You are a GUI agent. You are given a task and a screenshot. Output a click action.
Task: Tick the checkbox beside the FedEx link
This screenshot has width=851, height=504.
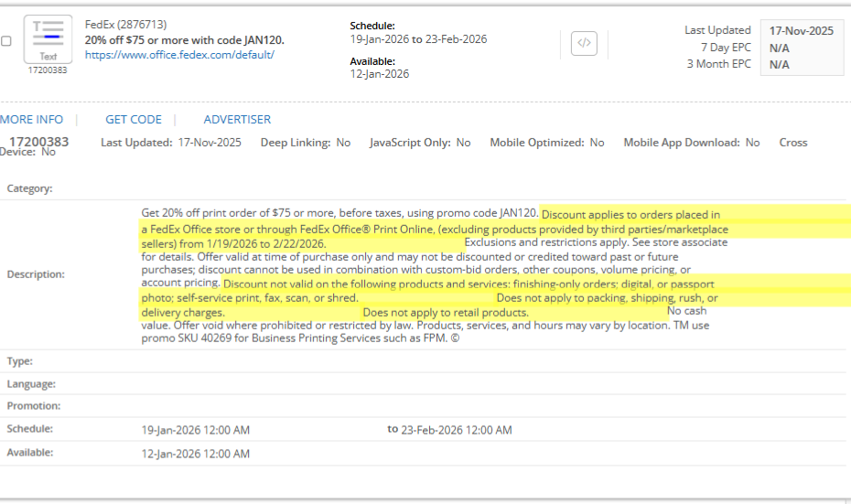(x=6, y=41)
